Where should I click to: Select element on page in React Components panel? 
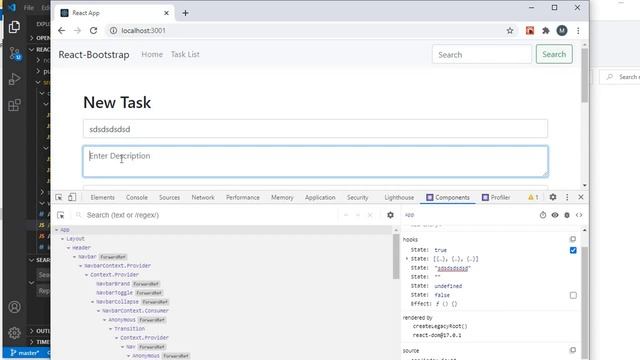pyautogui.click(x=61, y=215)
